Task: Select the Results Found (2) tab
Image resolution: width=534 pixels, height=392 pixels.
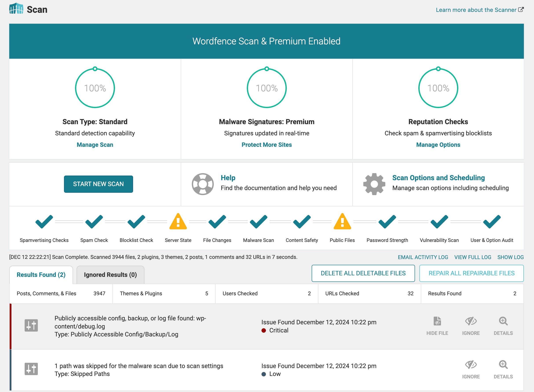Action: pos(41,275)
